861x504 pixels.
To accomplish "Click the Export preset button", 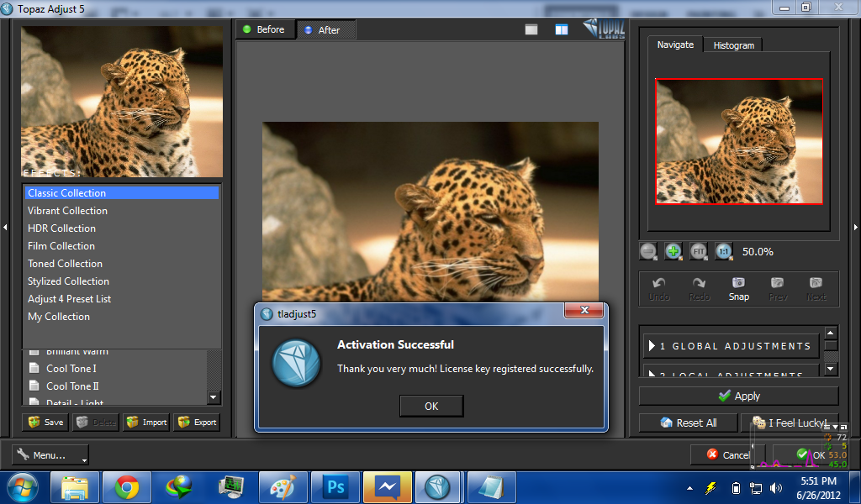I will (197, 423).
